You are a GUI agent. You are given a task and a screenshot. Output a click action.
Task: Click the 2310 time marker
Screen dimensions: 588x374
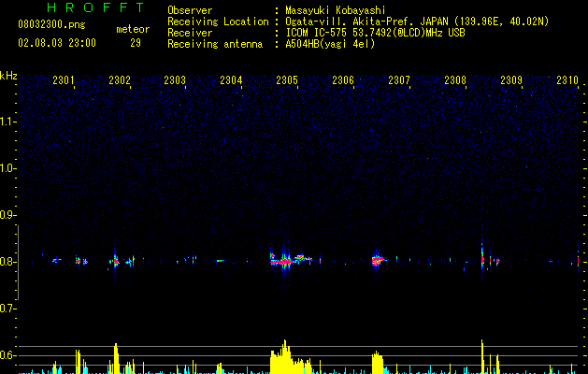pyautogui.click(x=567, y=79)
